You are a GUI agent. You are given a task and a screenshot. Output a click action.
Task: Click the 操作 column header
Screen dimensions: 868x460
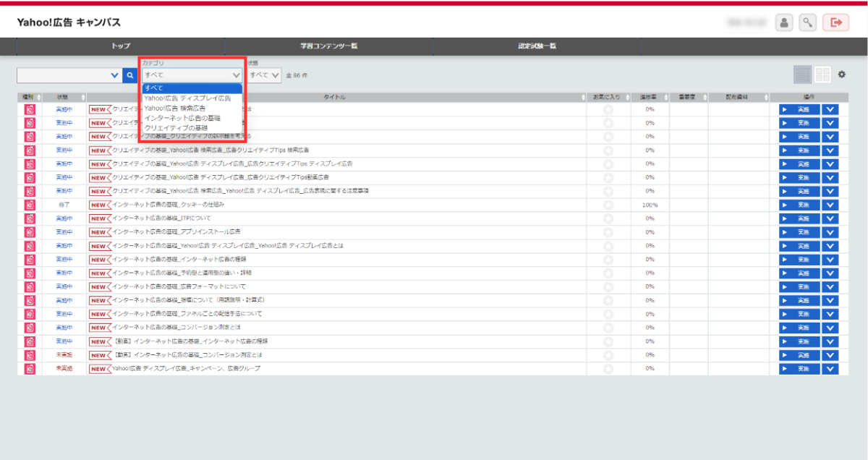809,97
